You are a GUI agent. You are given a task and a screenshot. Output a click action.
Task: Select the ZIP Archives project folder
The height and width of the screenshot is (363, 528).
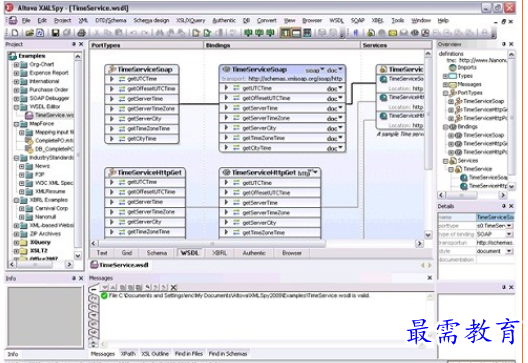click(45, 234)
